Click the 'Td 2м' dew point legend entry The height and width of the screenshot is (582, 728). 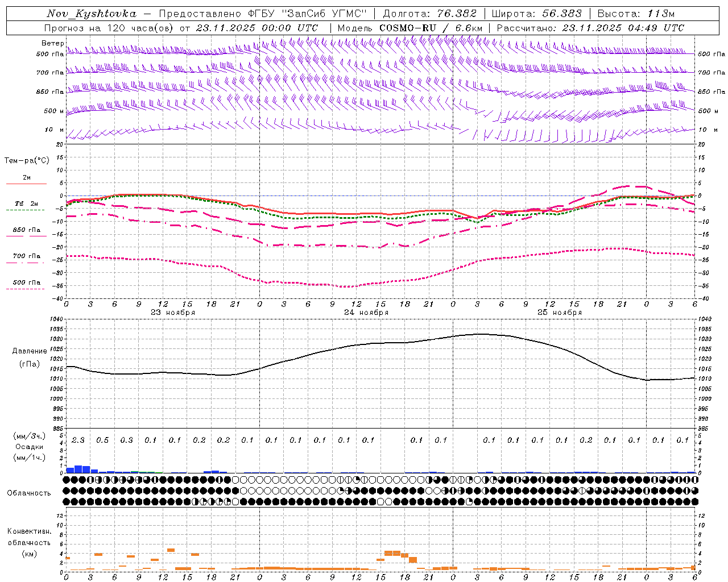(27, 203)
